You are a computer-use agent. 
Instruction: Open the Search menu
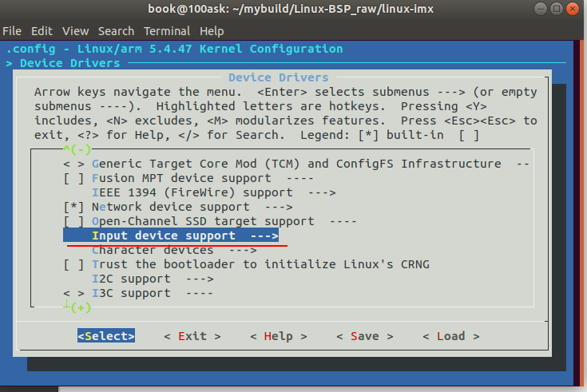[x=116, y=31]
